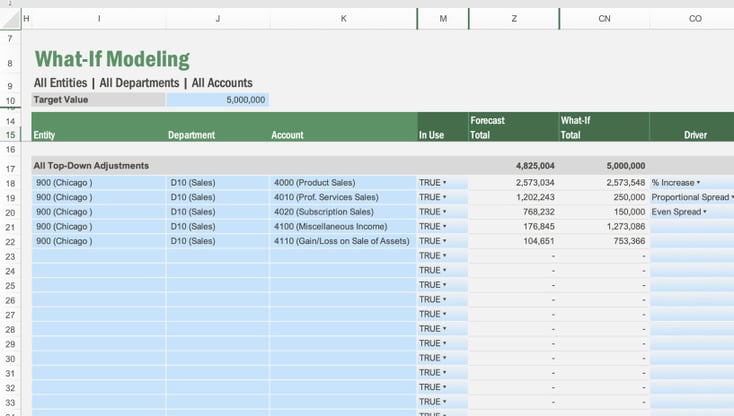The height and width of the screenshot is (416, 734).
Task: Click the Forecast Total cell showing 768,232
Action: pos(513,212)
